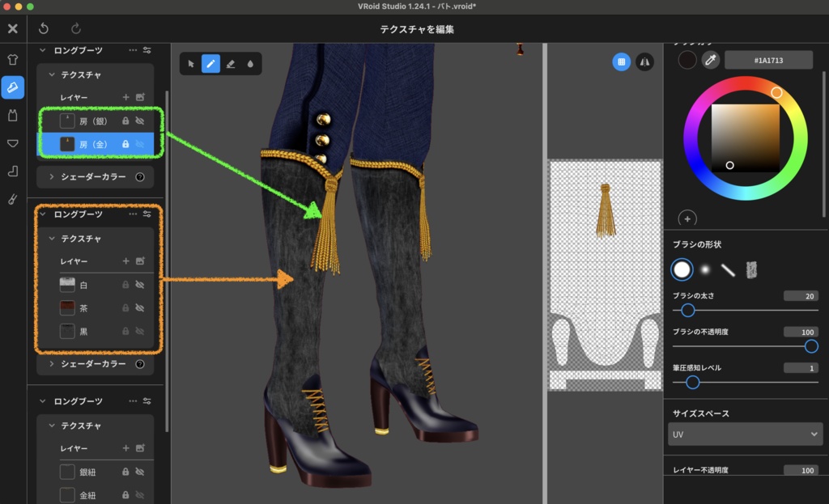Toggle visibility of 白 layer
The height and width of the screenshot is (504, 829).
tap(140, 285)
